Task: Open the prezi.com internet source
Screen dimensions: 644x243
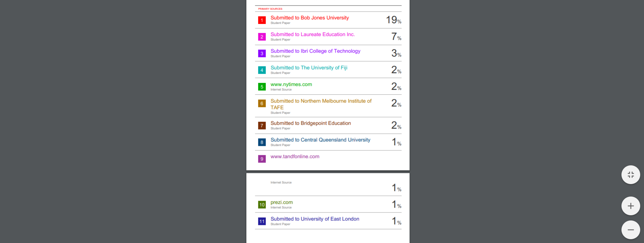Action: 281,202
